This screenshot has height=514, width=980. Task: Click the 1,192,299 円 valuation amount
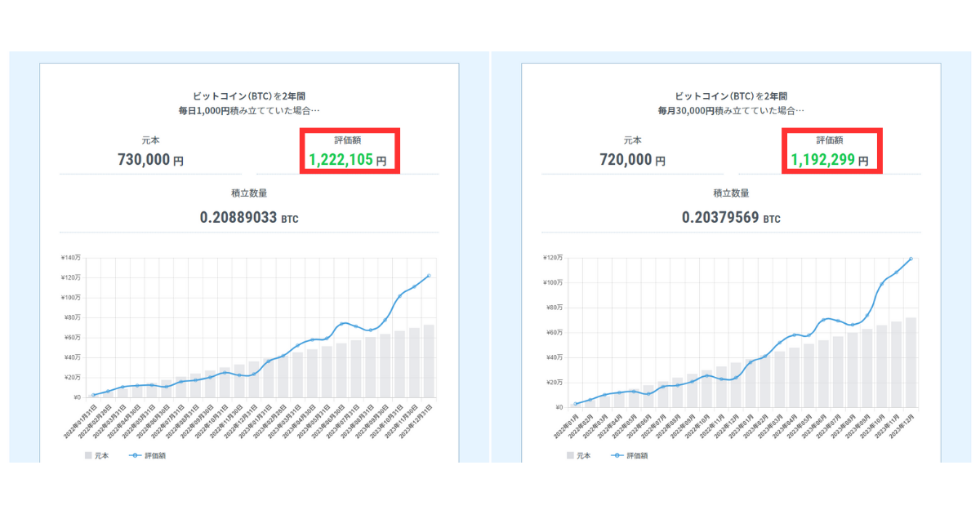coord(829,161)
